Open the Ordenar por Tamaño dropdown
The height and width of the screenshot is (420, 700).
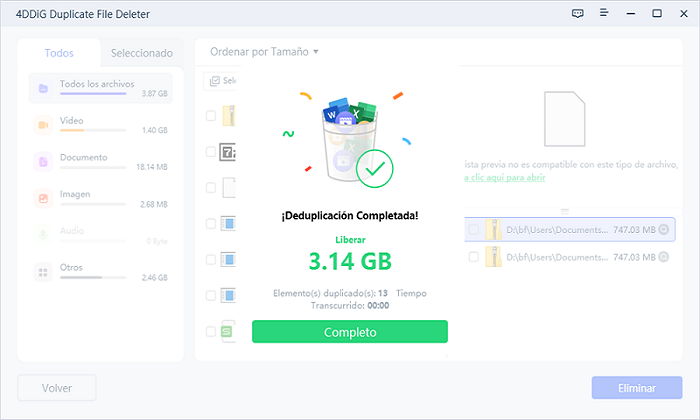click(x=264, y=52)
